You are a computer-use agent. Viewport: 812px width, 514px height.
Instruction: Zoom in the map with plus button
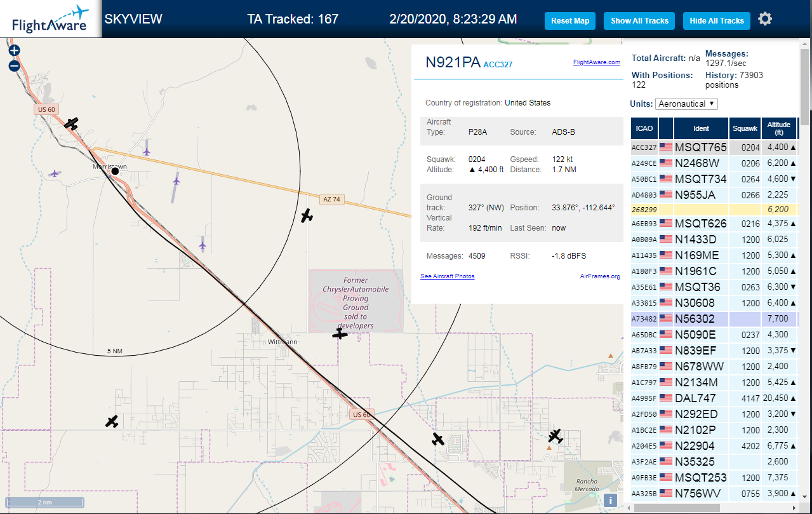[14, 51]
